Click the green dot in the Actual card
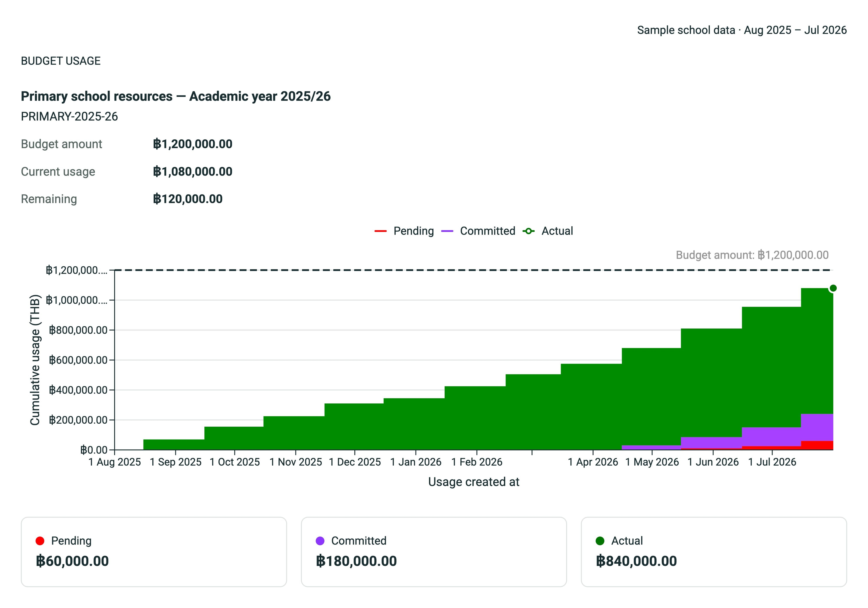Image resolution: width=868 pixels, height=608 pixels. [600, 541]
